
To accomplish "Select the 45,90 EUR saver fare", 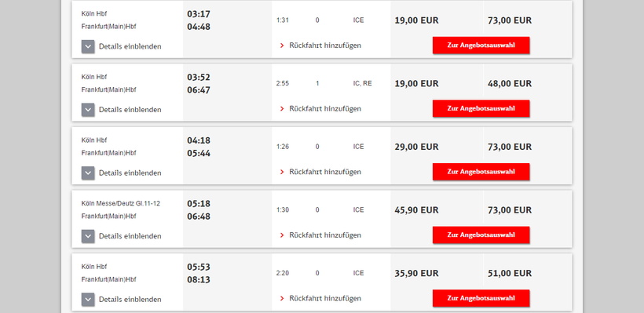I will [416, 209].
